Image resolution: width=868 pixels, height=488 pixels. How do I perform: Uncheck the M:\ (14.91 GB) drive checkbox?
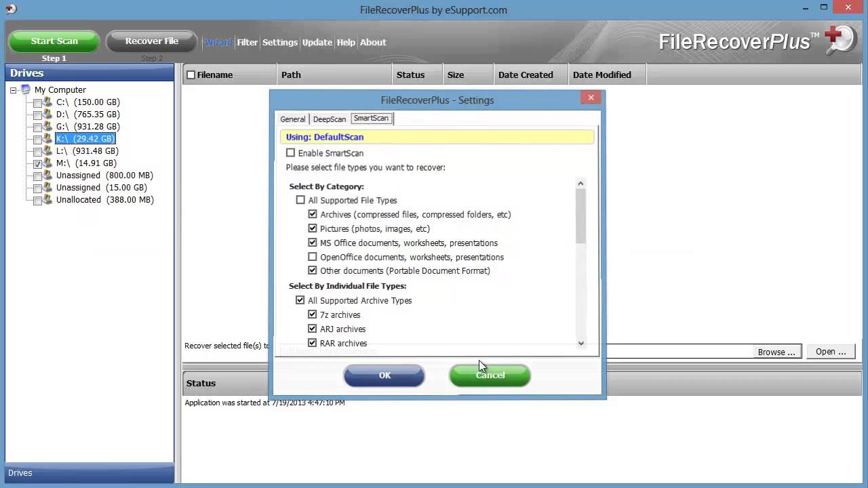pyautogui.click(x=37, y=163)
